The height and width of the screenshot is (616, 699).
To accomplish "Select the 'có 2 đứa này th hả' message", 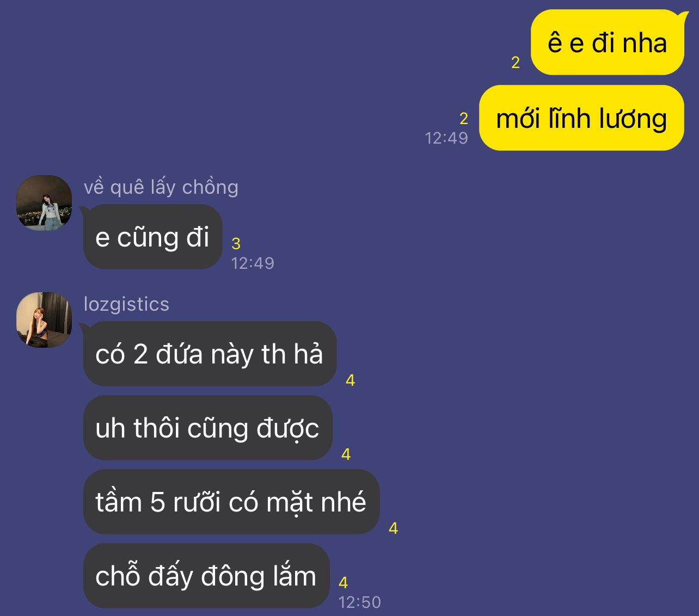I will coord(209,354).
